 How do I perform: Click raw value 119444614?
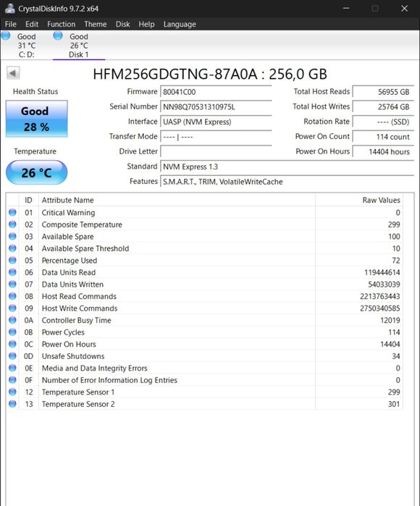pyautogui.click(x=382, y=272)
